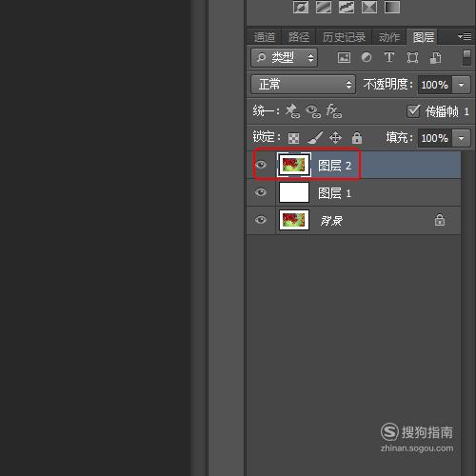This screenshot has width=476, height=476.
Task: Toggle 传播帧 1 checkbox
Action: click(413, 111)
